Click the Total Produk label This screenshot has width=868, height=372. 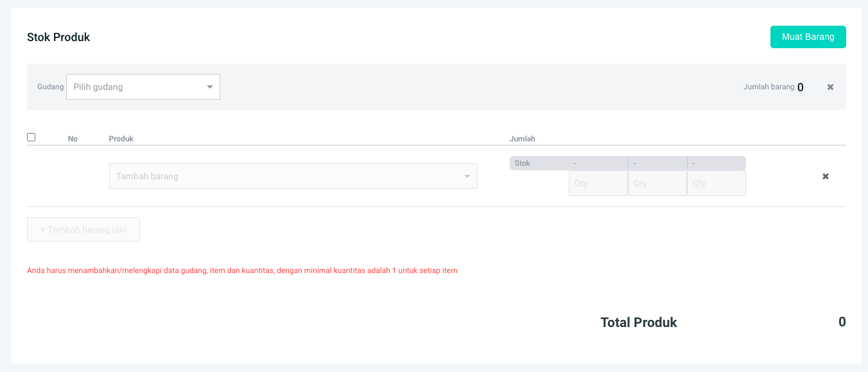(x=638, y=323)
